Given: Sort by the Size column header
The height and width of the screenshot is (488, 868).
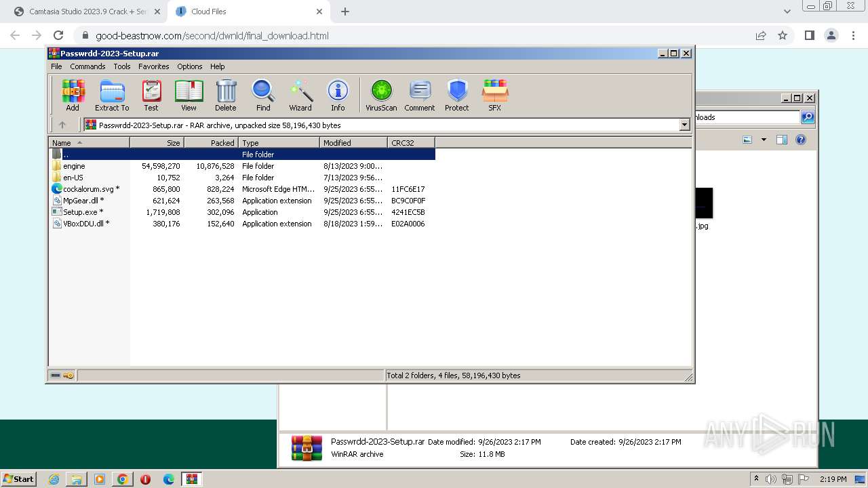Looking at the screenshot, I should [157, 143].
